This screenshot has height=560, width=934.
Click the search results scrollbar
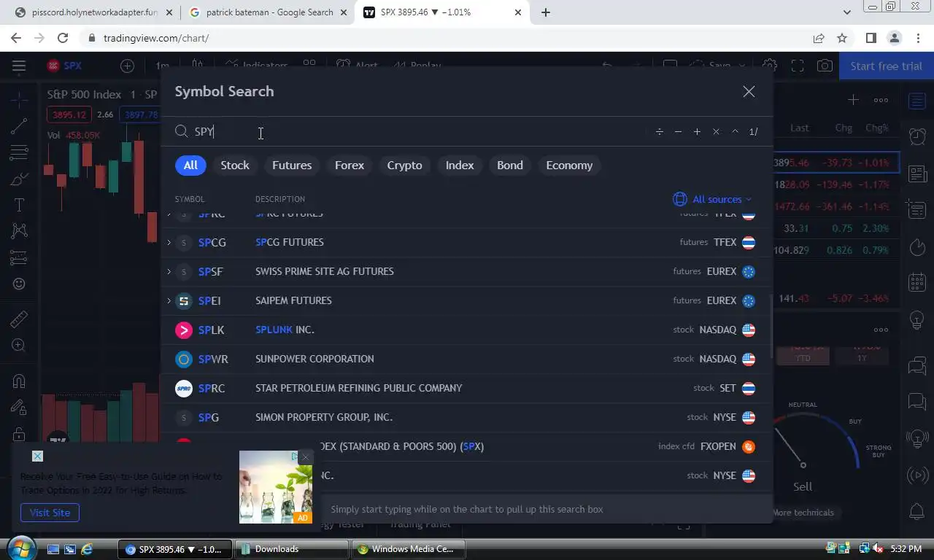click(771, 326)
